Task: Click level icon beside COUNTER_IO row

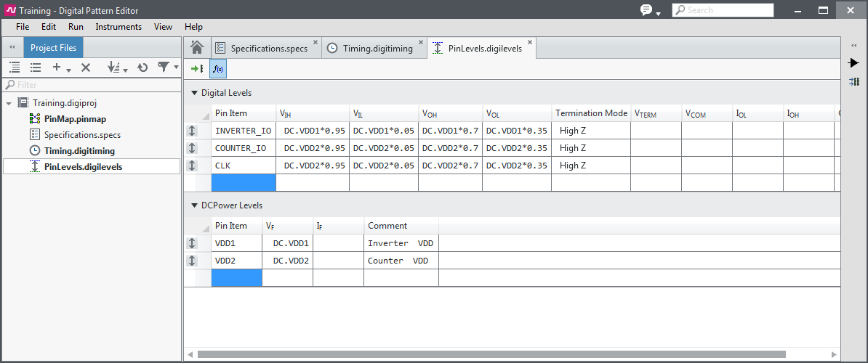Action: 191,148
